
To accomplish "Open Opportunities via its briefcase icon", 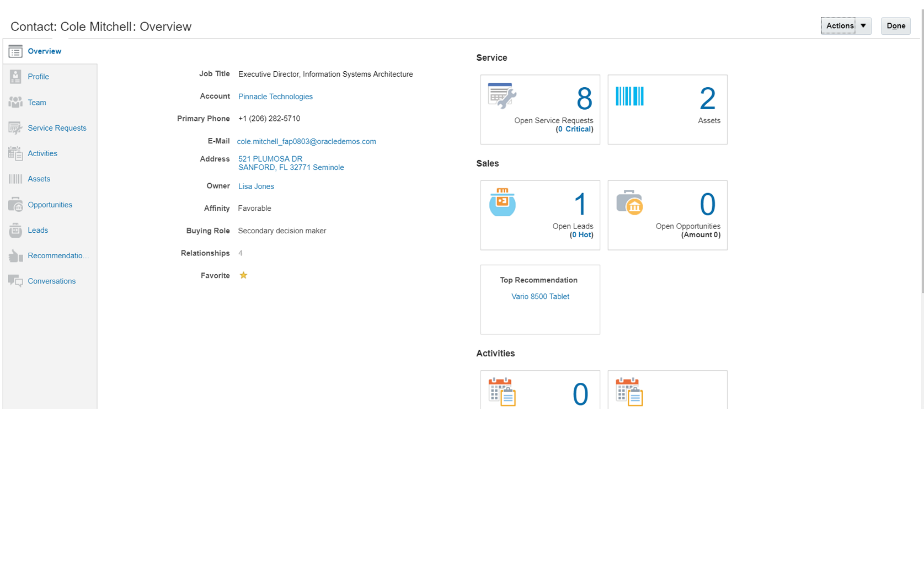I will click(15, 204).
